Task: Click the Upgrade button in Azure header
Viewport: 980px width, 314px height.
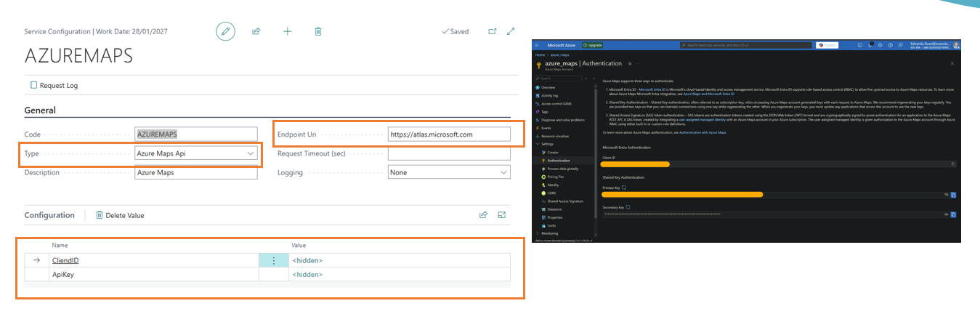Action: point(592,45)
